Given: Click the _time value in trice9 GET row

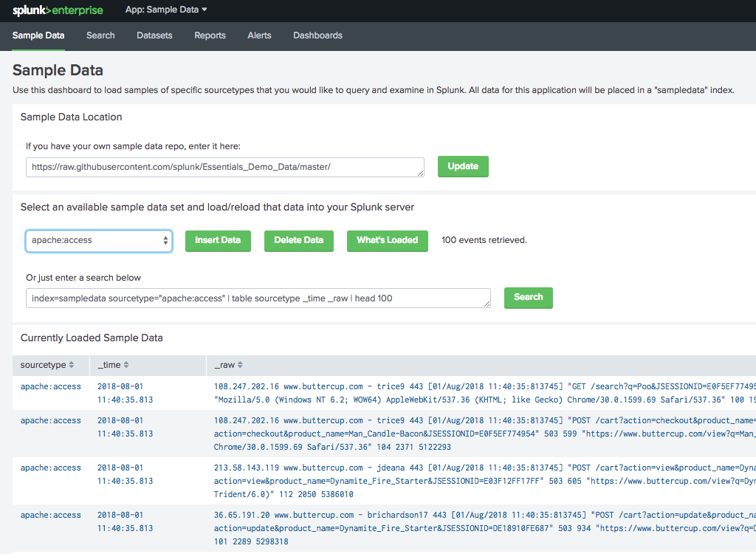Looking at the screenshot, I should coord(126,393).
